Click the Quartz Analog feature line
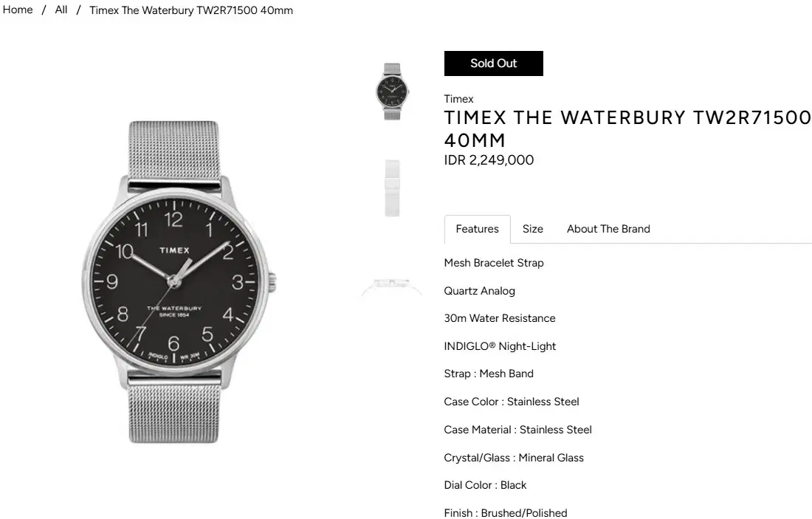Image resolution: width=812 pixels, height=519 pixels. pos(480,291)
